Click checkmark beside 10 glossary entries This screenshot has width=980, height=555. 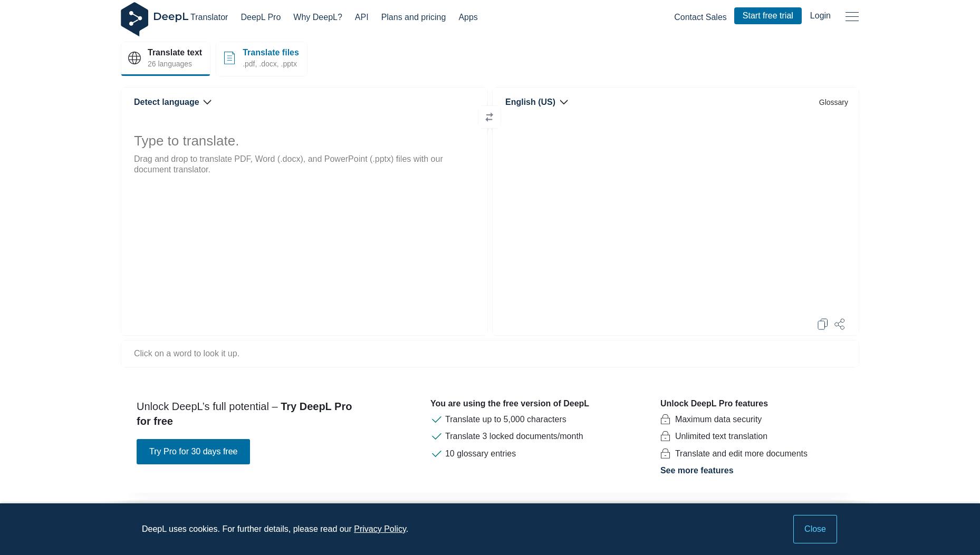tap(436, 454)
